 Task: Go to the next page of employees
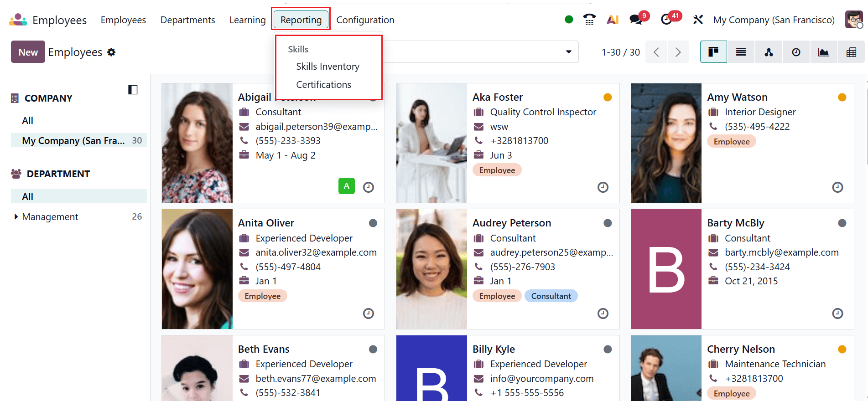point(678,52)
